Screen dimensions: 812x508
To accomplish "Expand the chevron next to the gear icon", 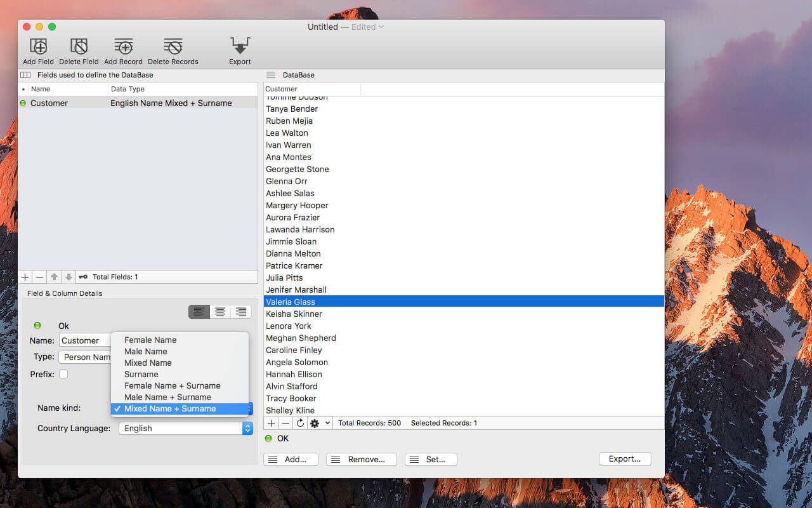I will (326, 422).
